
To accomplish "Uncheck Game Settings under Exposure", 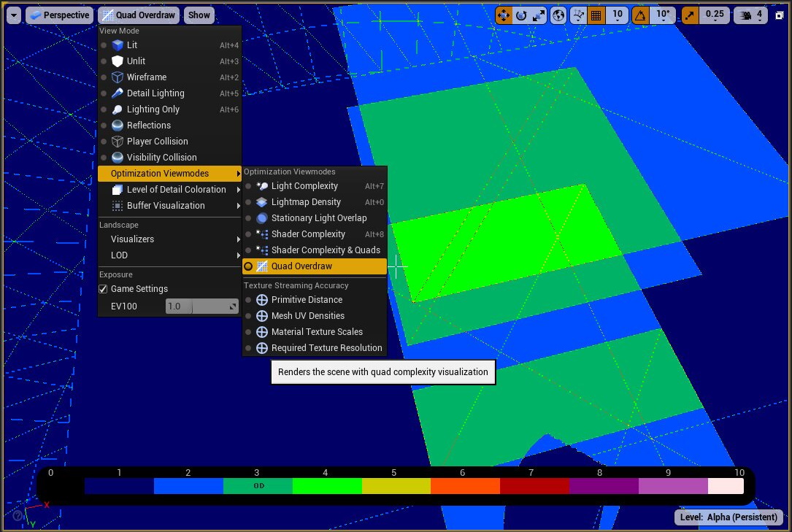I will point(103,288).
